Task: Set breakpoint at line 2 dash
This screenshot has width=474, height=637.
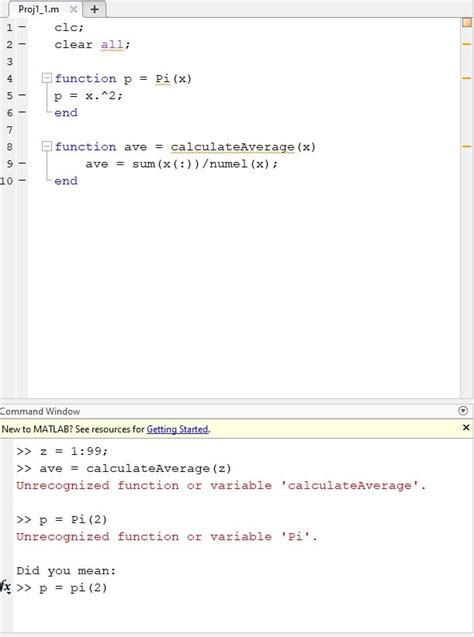Action: point(22,44)
